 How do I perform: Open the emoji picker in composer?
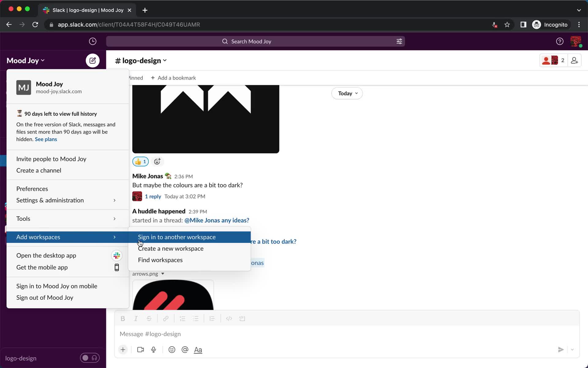click(x=172, y=350)
